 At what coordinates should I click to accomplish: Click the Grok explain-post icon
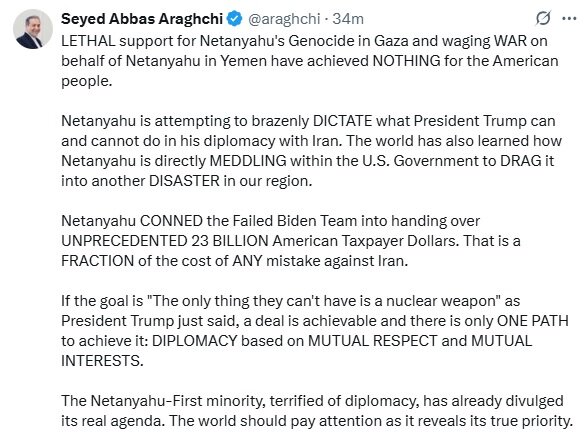click(x=543, y=18)
